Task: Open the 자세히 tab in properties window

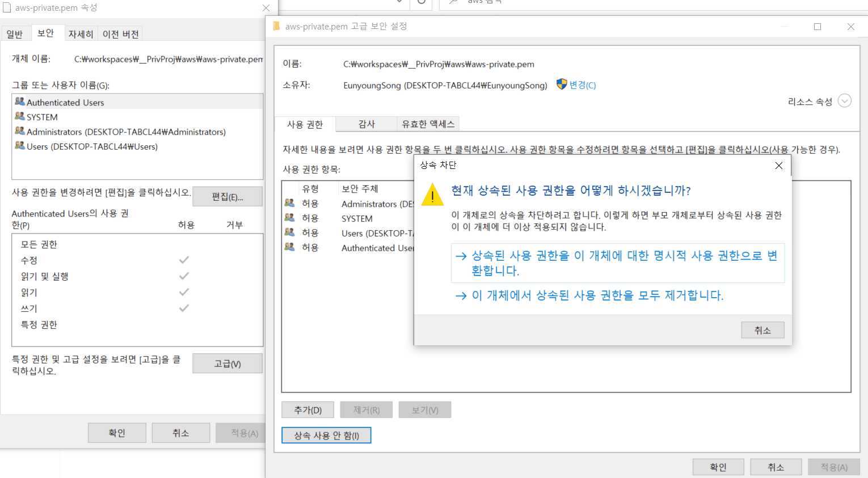Action: [81, 34]
